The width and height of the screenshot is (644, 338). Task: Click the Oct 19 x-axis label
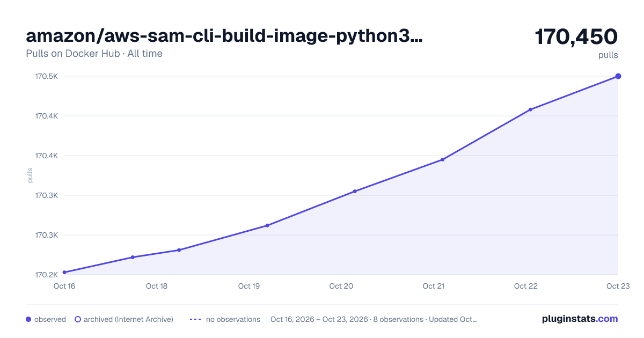coord(249,286)
